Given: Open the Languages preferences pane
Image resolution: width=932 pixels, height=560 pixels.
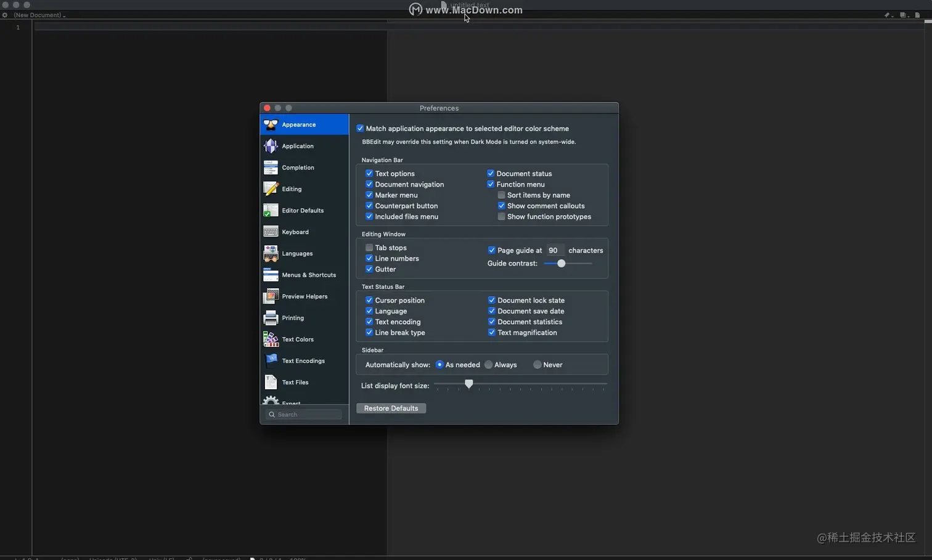Looking at the screenshot, I should pos(305,254).
